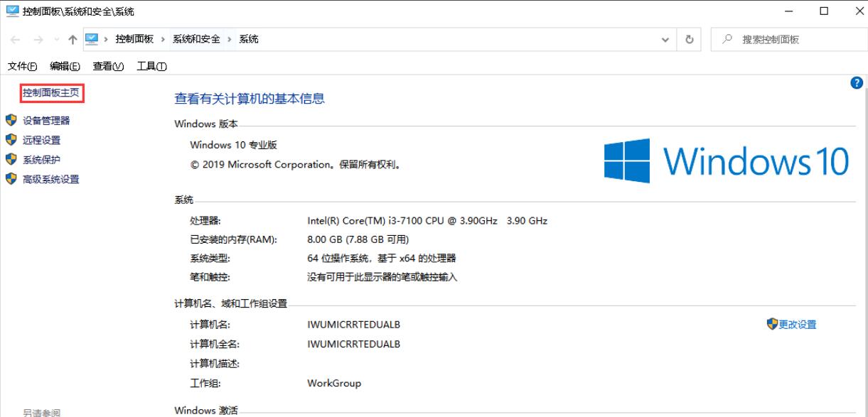Click WorkGroup workgroup value
868x417 pixels.
pyautogui.click(x=334, y=383)
